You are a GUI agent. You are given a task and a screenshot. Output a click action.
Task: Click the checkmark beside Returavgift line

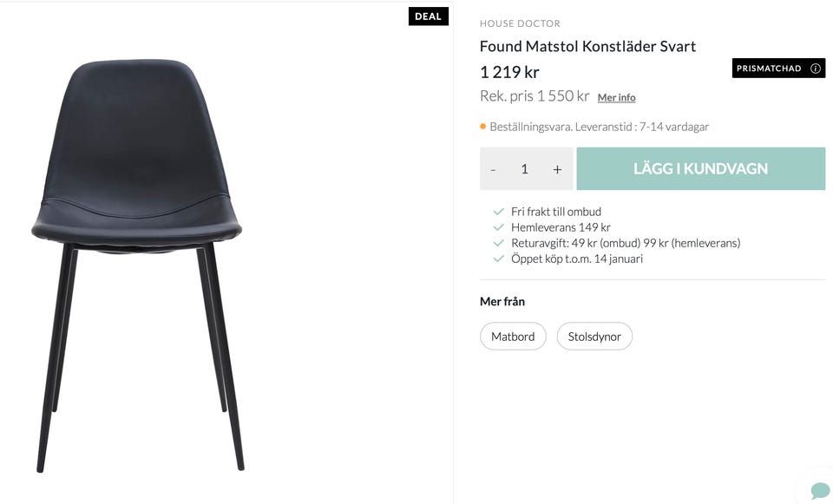(498, 243)
